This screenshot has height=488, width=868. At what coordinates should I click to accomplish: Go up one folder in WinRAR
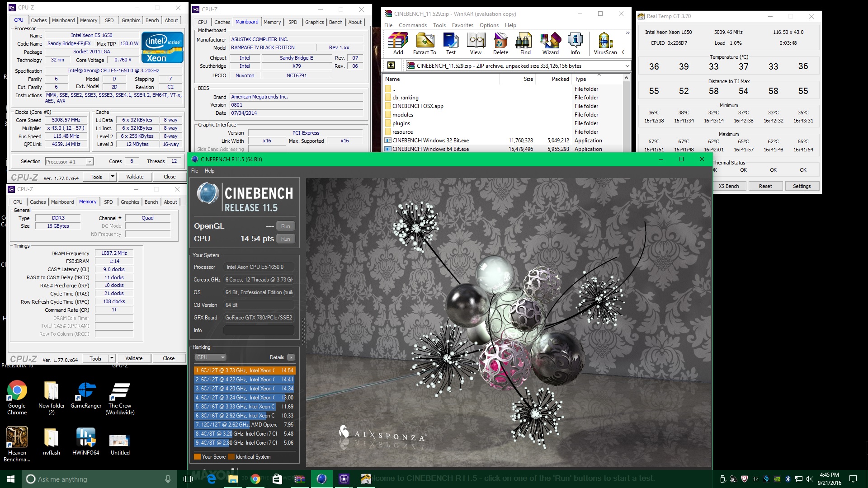pos(391,66)
